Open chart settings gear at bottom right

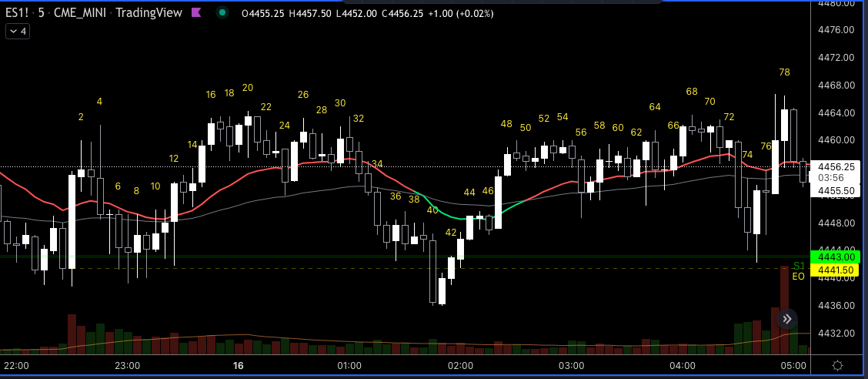point(837,366)
